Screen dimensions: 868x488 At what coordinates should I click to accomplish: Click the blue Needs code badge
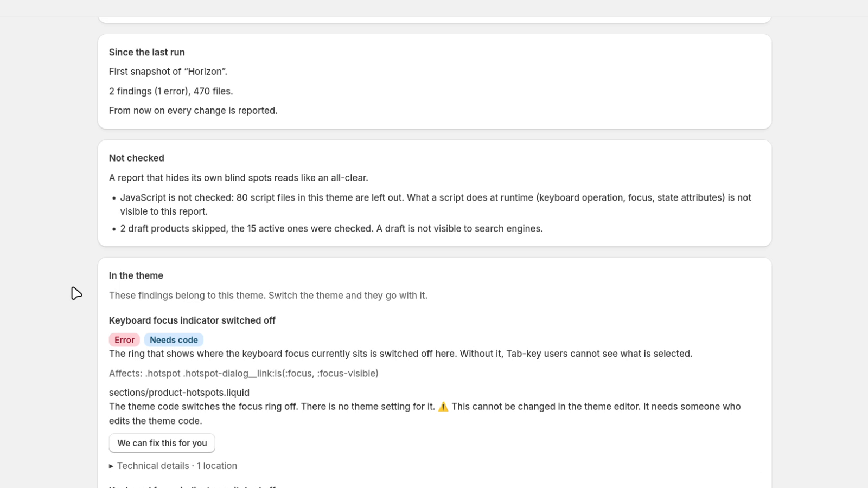pos(174,340)
